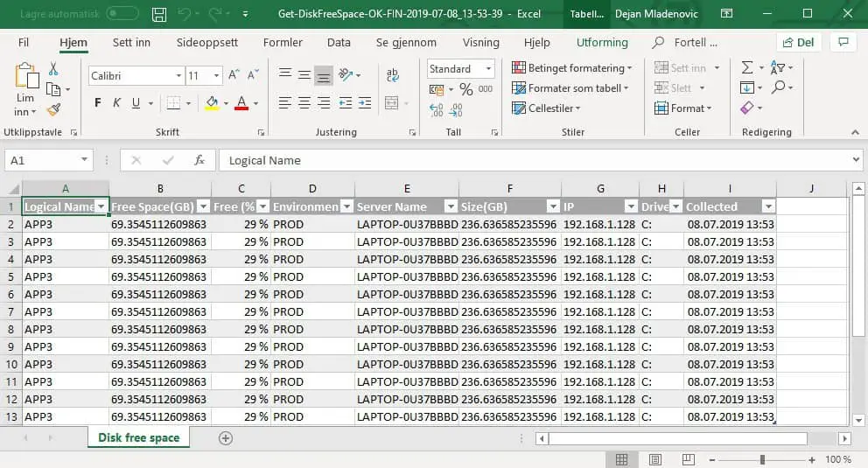The width and height of the screenshot is (868, 468).
Task: Toggle center horizontal alignment
Action: tap(304, 103)
